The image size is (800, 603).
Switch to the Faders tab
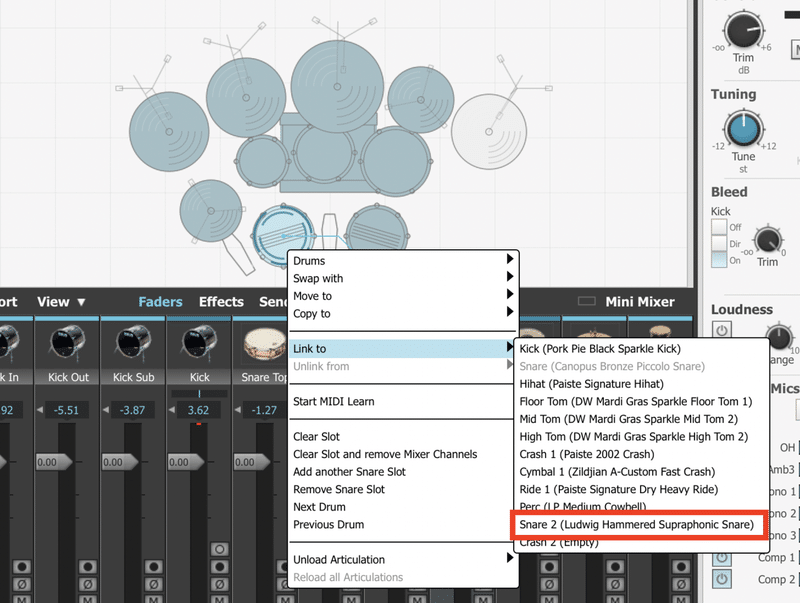click(x=160, y=302)
